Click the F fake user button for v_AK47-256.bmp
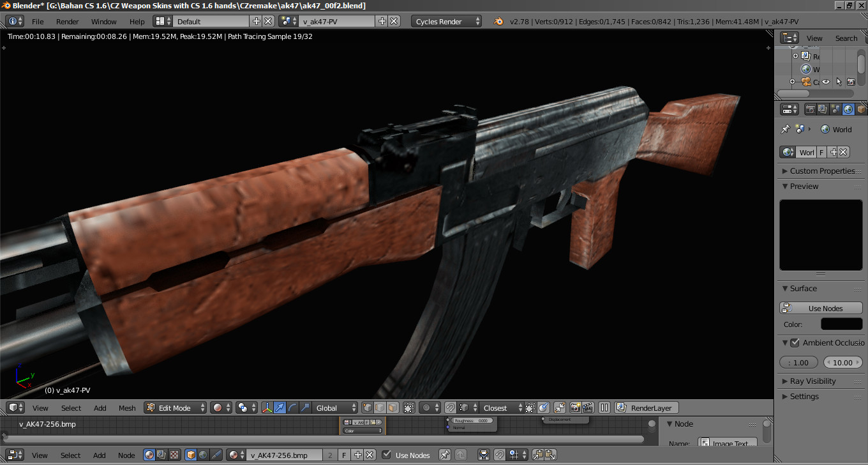 (x=344, y=455)
